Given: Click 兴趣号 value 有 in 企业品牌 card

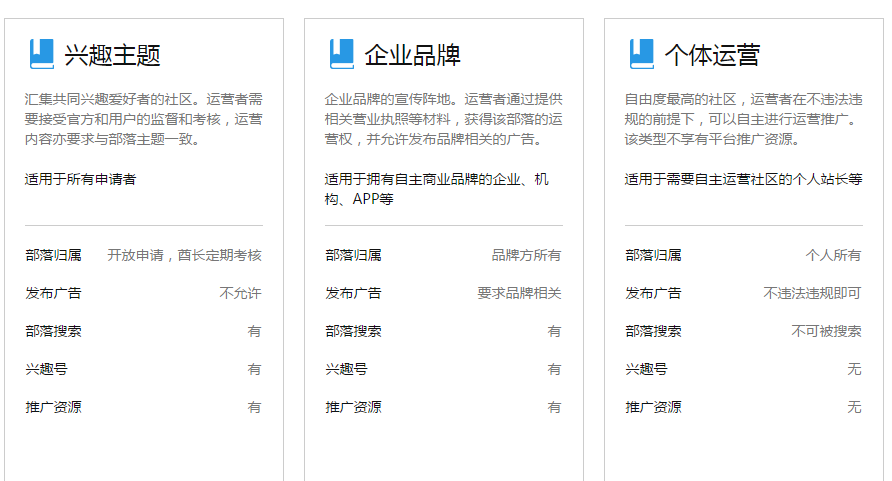Looking at the screenshot, I should click(554, 369).
